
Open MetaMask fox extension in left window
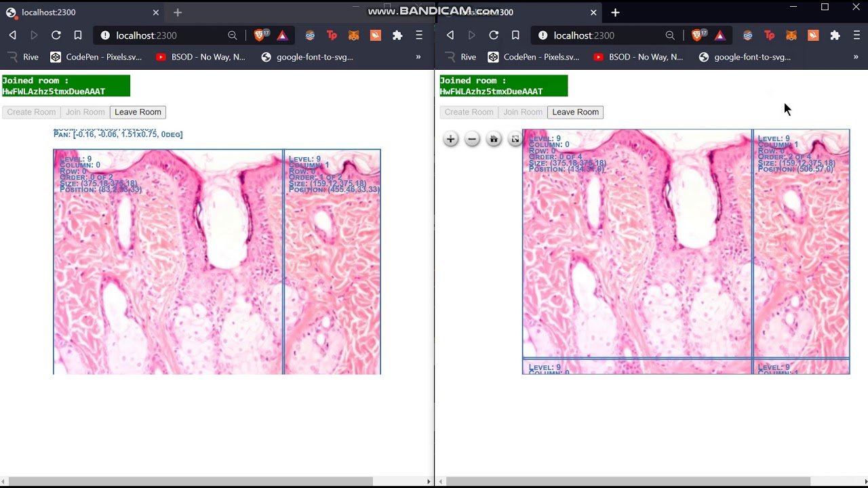point(353,35)
